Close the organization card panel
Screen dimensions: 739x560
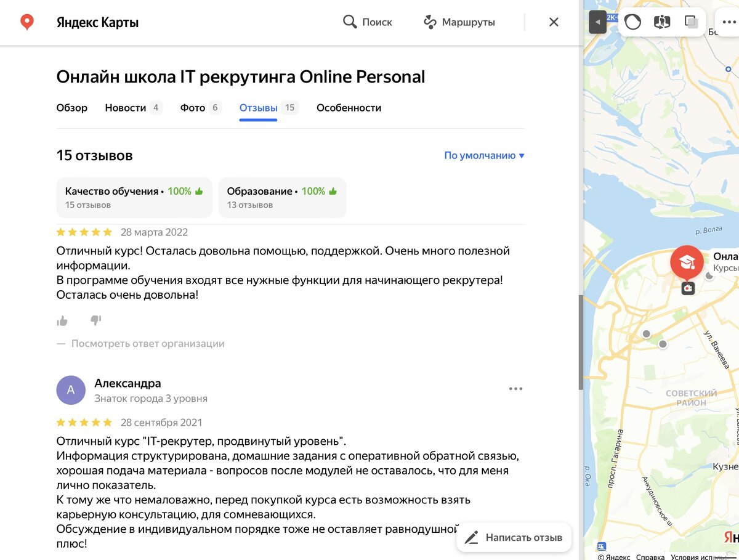click(x=554, y=22)
